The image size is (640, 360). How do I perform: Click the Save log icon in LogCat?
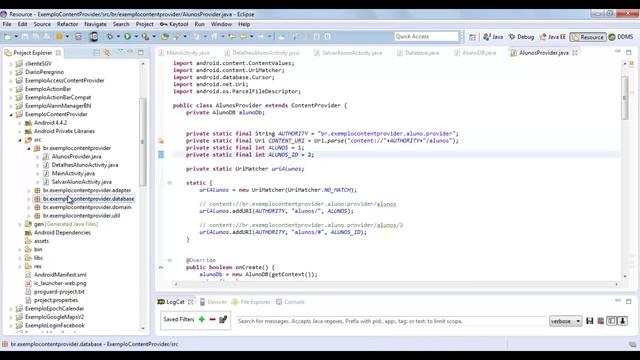pyautogui.click(x=589, y=321)
